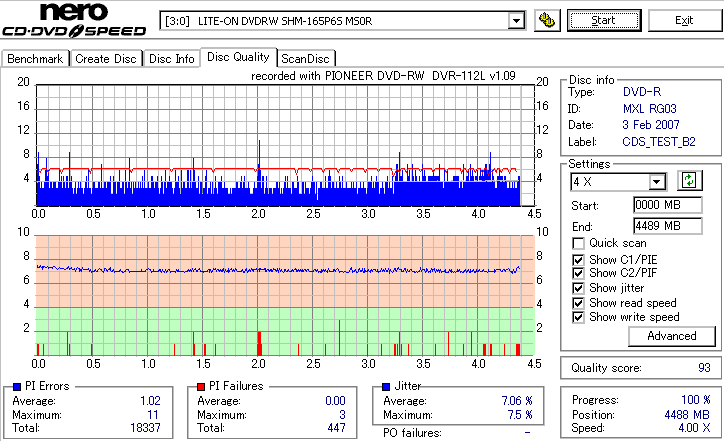Click the disc label CDS_TEST_B2
The width and height of the screenshot is (724, 441).
[x=659, y=142]
